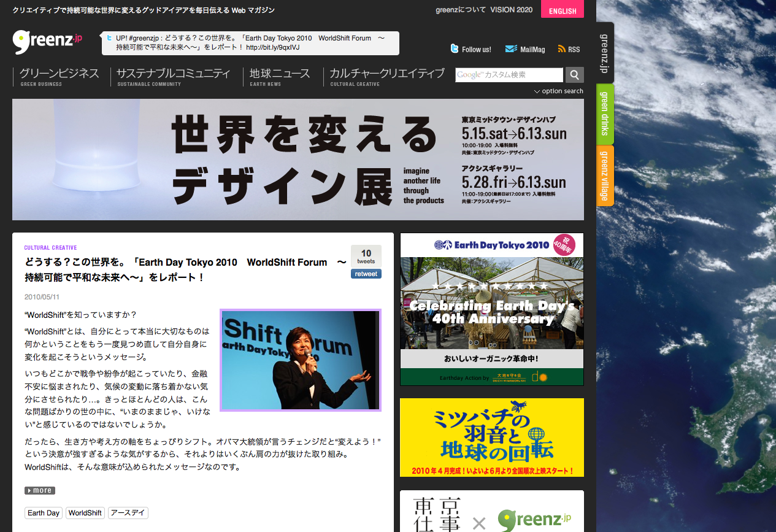Click the Twitter bird Follow us icon
This screenshot has height=532, width=776.
click(x=455, y=49)
